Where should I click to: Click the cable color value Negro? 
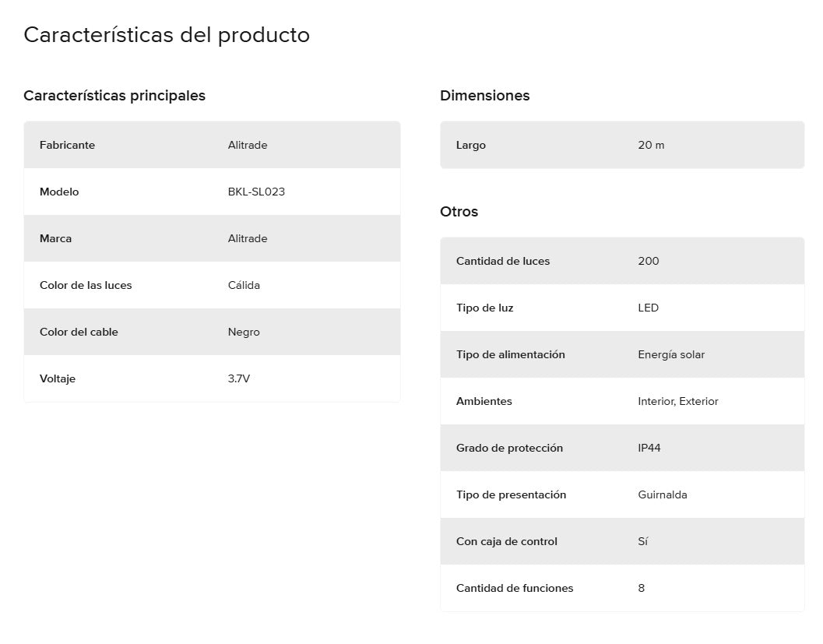coord(244,333)
